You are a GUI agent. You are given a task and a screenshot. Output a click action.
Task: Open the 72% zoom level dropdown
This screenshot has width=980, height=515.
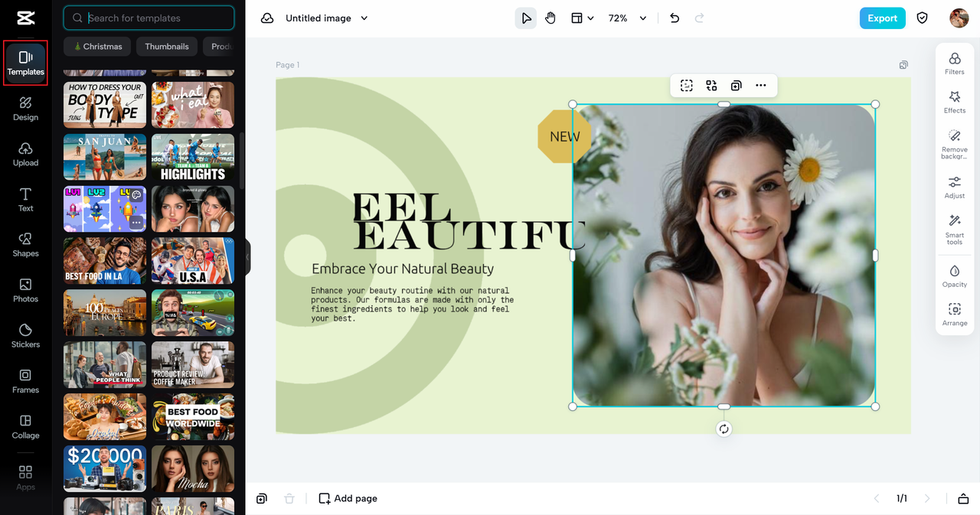[628, 18]
